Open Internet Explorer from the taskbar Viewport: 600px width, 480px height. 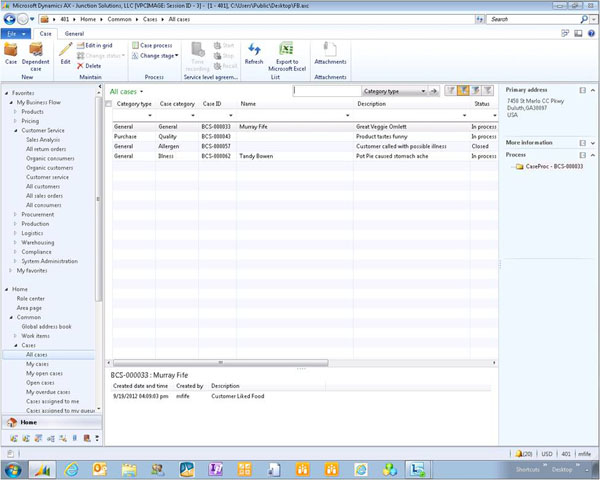point(72,468)
